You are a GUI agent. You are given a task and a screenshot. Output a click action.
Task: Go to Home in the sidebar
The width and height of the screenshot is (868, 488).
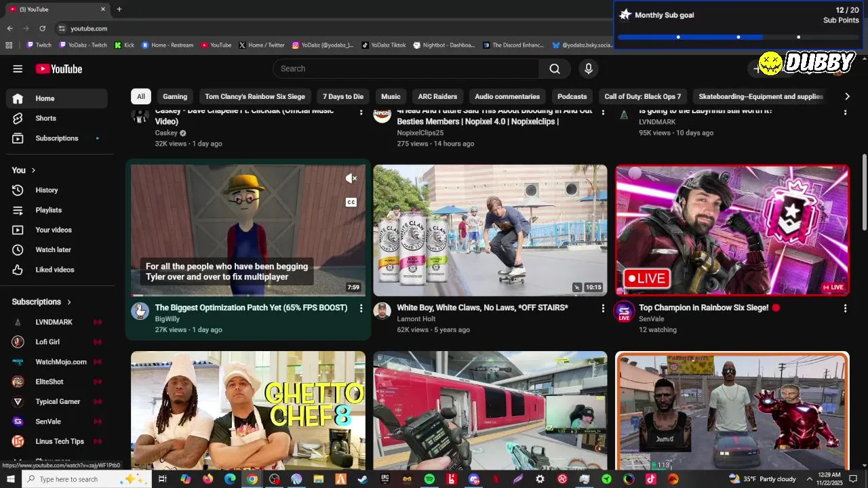(x=57, y=98)
